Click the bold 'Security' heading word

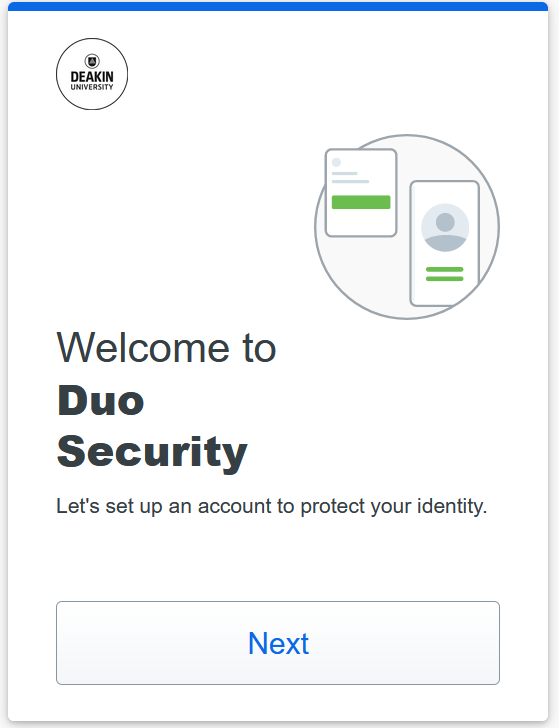(x=152, y=453)
